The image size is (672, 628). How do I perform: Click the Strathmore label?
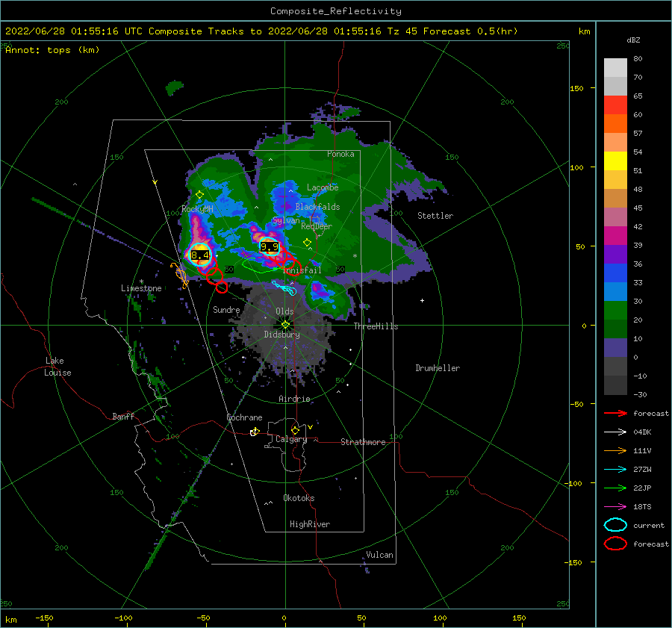tap(363, 442)
